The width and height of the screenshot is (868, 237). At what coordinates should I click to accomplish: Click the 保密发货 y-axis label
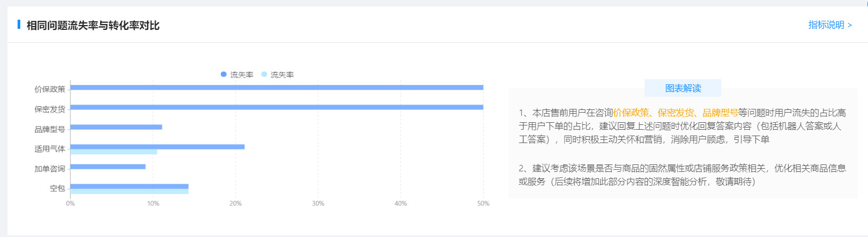pyautogui.click(x=50, y=109)
